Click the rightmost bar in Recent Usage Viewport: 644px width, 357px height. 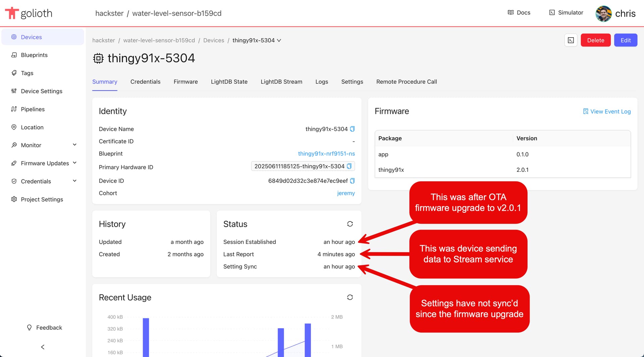coord(308,340)
